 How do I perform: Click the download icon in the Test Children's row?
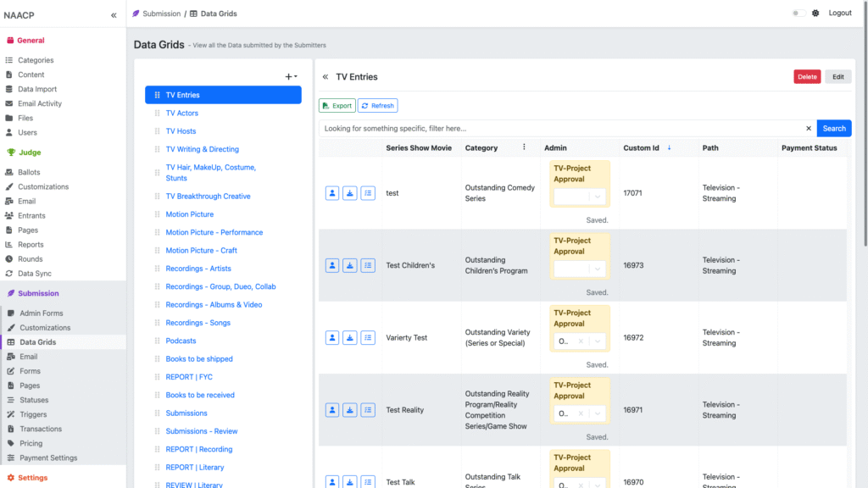pos(350,265)
